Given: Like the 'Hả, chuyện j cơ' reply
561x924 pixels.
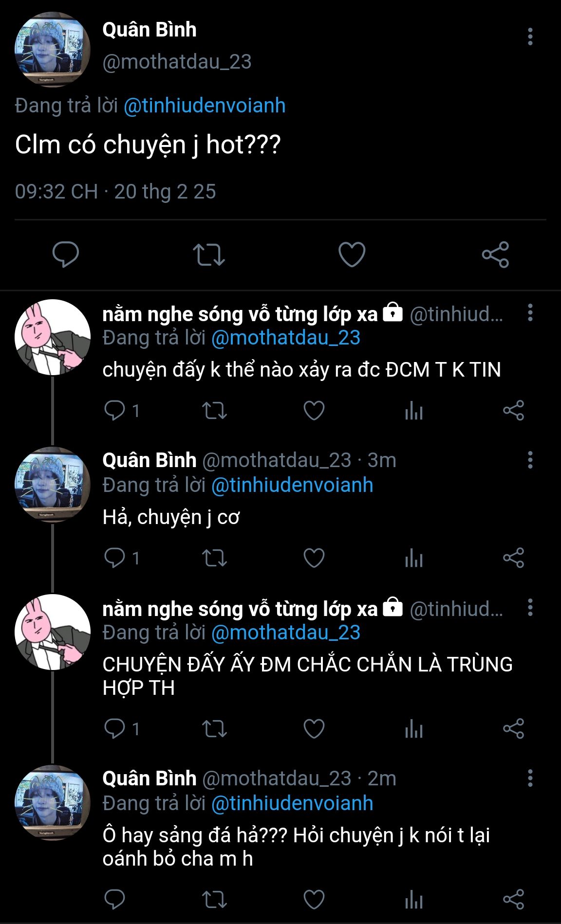Looking at the screenshot, I should point(314,558).
